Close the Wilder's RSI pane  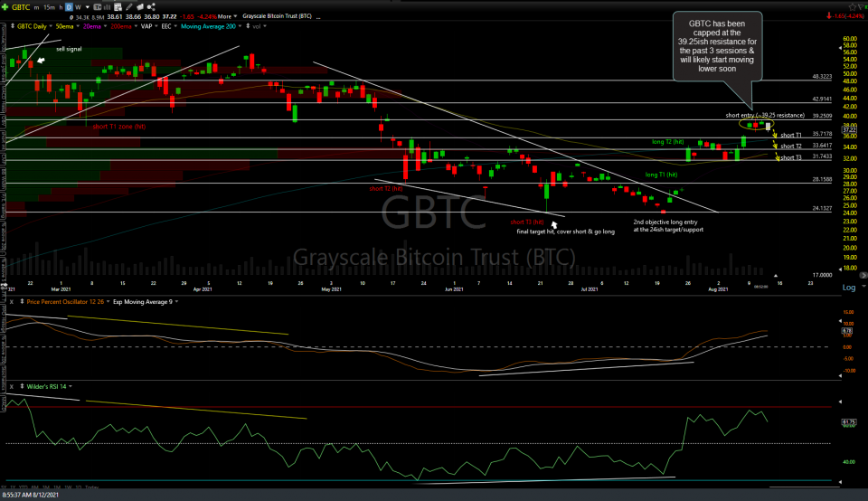click(x=11, y=386)
